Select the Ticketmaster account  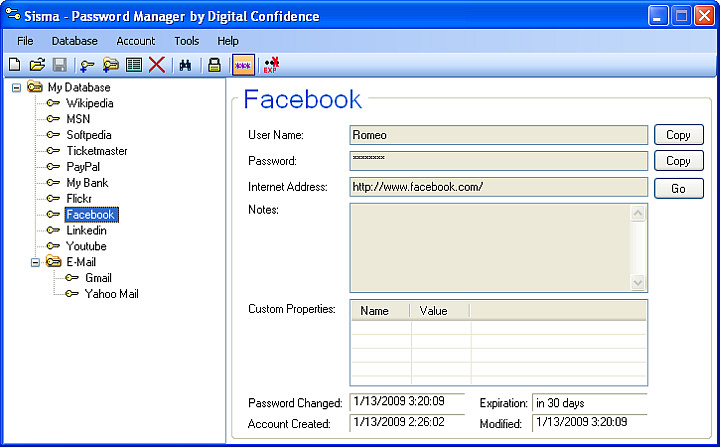coord(97,151)
